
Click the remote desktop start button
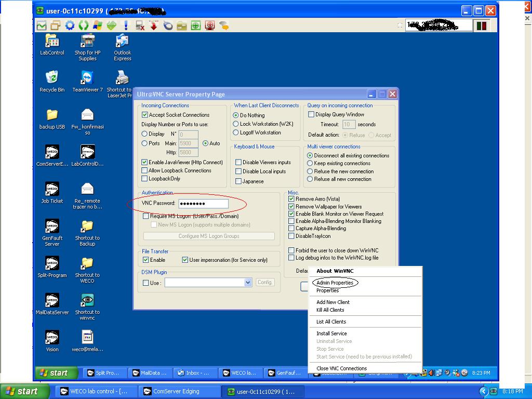(x=56, y=373)
